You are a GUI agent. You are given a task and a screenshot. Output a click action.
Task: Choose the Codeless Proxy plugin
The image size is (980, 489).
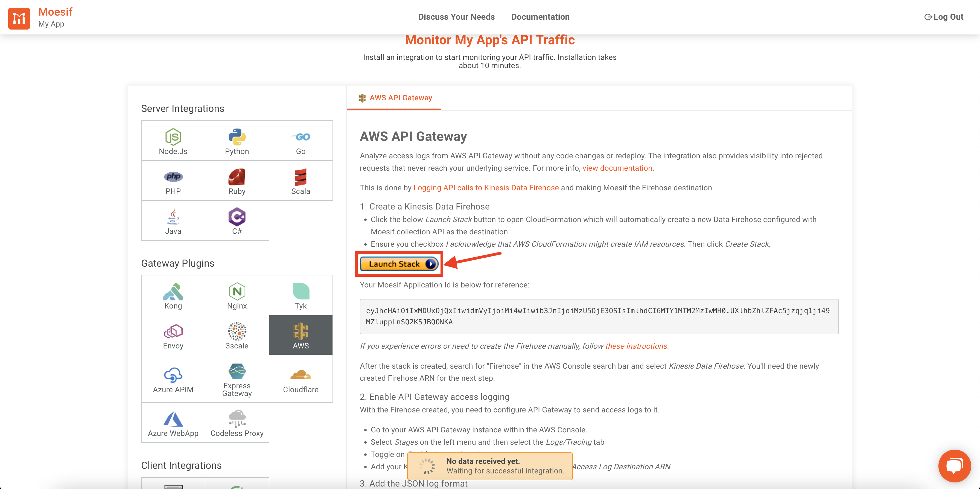(237, 422)
